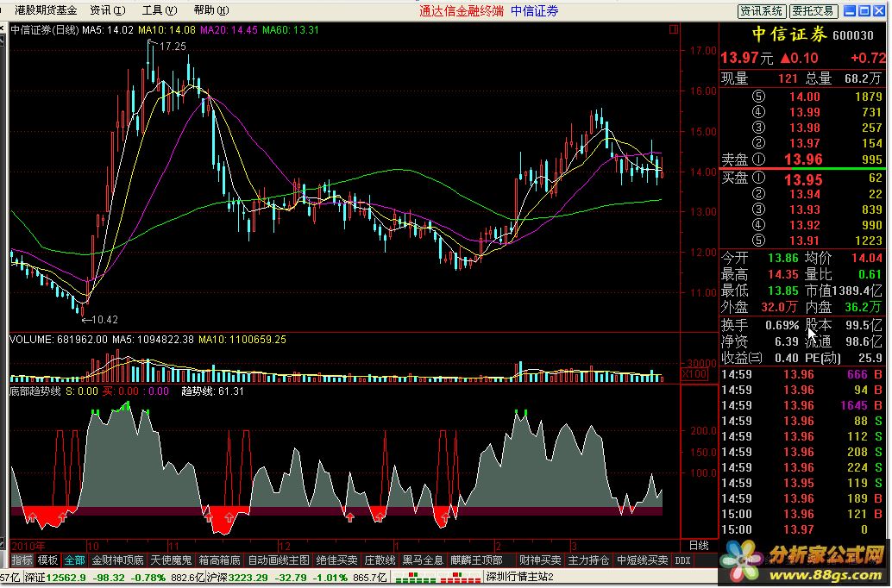
Task: Click the 中信证券 stock name header
Action: pyautogui.click(x=789, y=34)
